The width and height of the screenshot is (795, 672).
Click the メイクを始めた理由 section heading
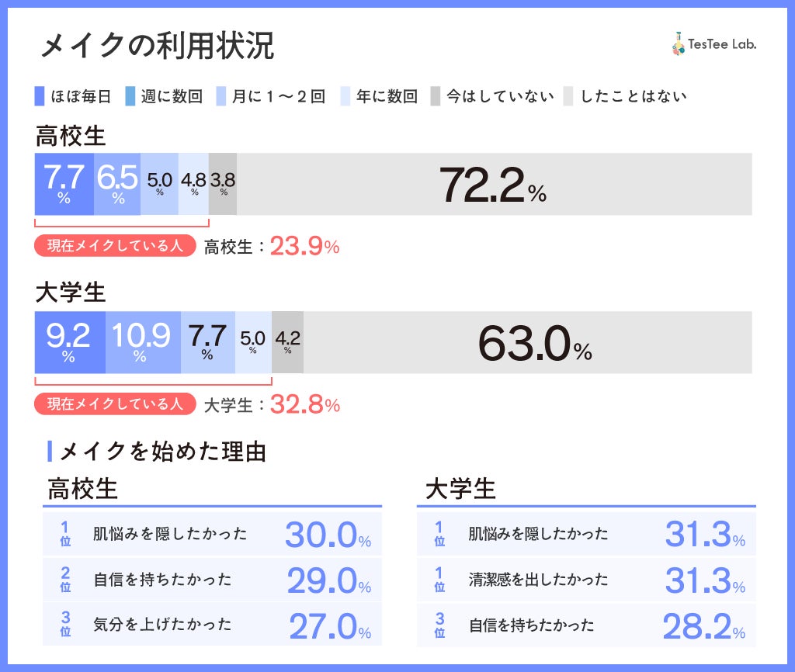[x=162, y=452]
